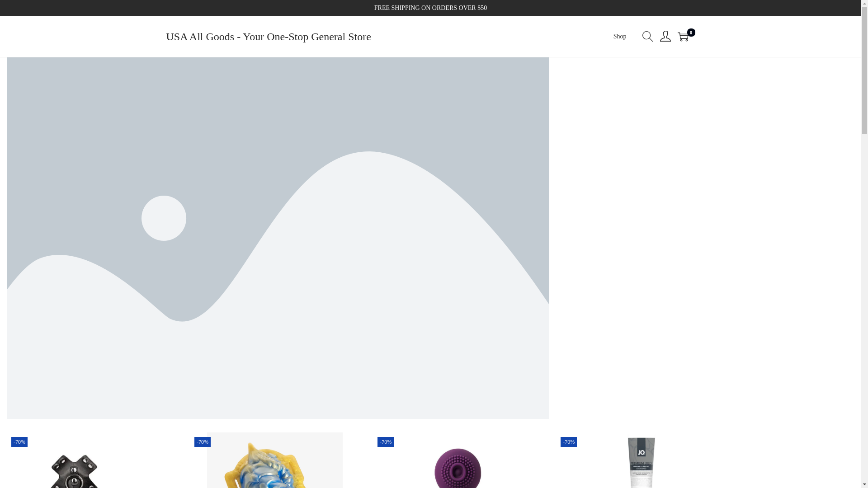Click -70% badge on JO lubricant product
This screenshot has width=868, height=488.
(x=569, y=442)
